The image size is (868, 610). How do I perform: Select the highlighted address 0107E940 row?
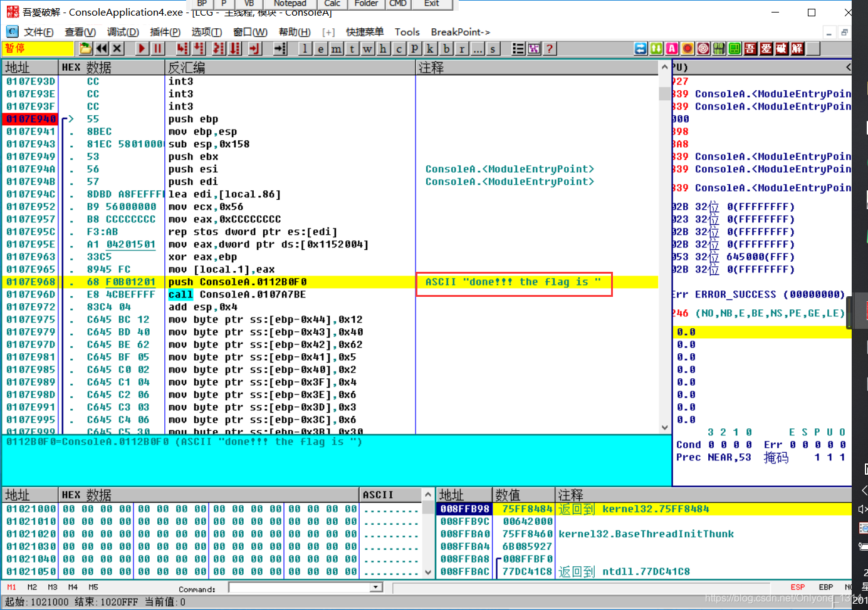click(31, 119)
